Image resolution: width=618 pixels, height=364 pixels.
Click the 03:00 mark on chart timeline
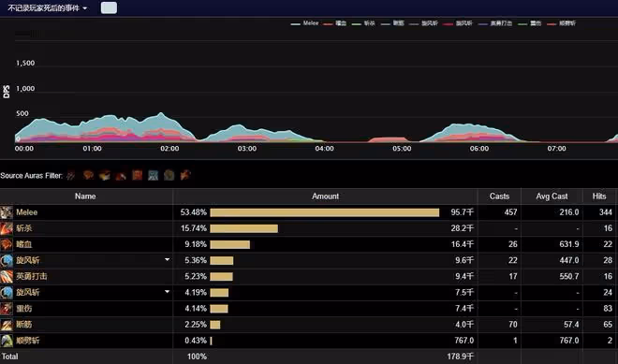tap(246, 149)
